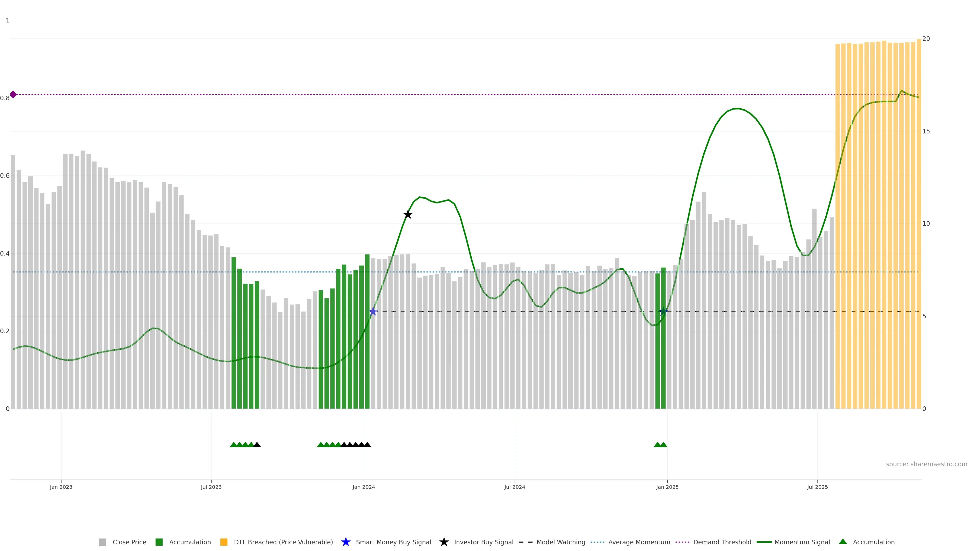Click the blue star marker near Jan 2025
The height and width of the screenshot is (551, 980).
click(x=663, y=311)
